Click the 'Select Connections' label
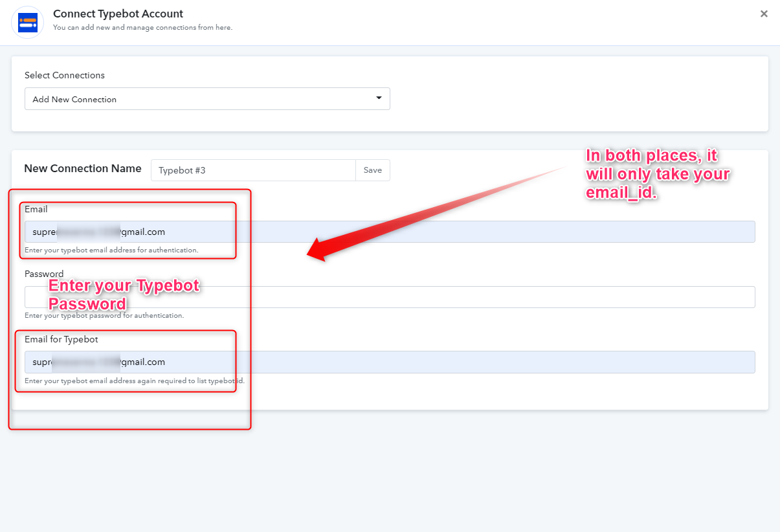The image size is (780, 532). coord(65,75)
